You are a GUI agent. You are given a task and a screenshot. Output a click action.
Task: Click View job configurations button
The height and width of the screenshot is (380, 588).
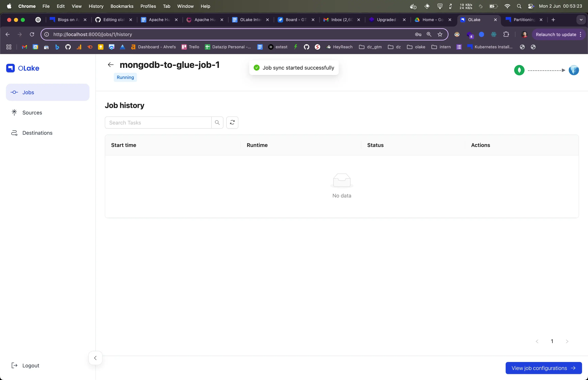pyautogui.click(x=543, y=368)
